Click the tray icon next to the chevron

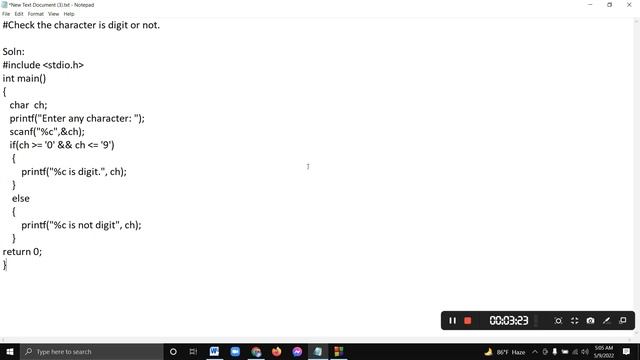point(545,351)
